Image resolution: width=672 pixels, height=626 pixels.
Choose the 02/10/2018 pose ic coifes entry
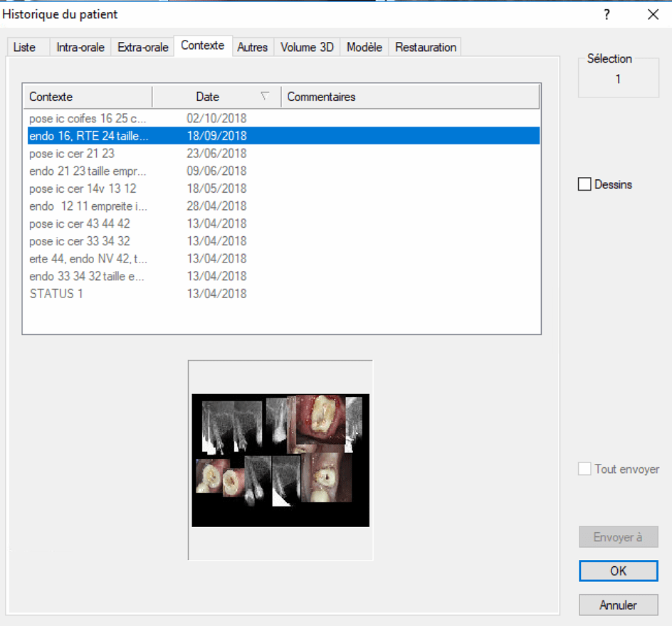point(88,118)
